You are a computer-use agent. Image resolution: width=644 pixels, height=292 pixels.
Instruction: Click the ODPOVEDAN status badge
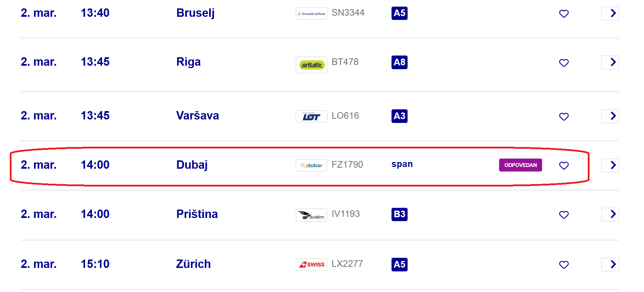pyautogui.click(x=520, y=165)
